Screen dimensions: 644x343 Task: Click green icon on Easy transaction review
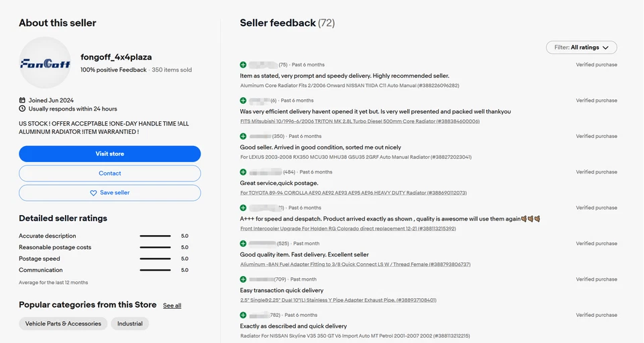[x=244, y=279]
